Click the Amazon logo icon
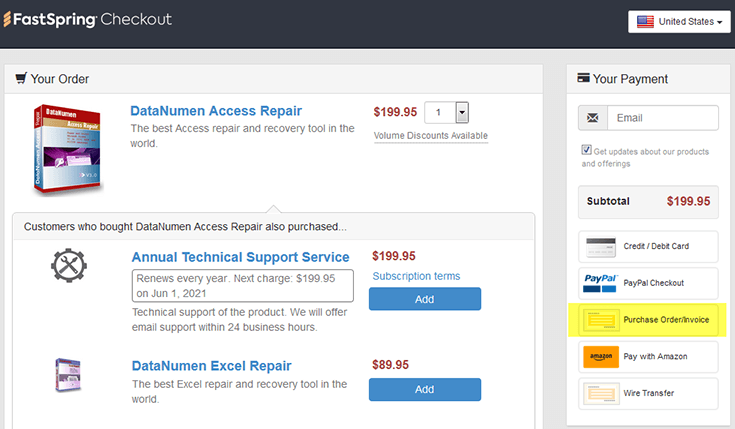Screen dimensions: 735x429 tap(601, 356)
